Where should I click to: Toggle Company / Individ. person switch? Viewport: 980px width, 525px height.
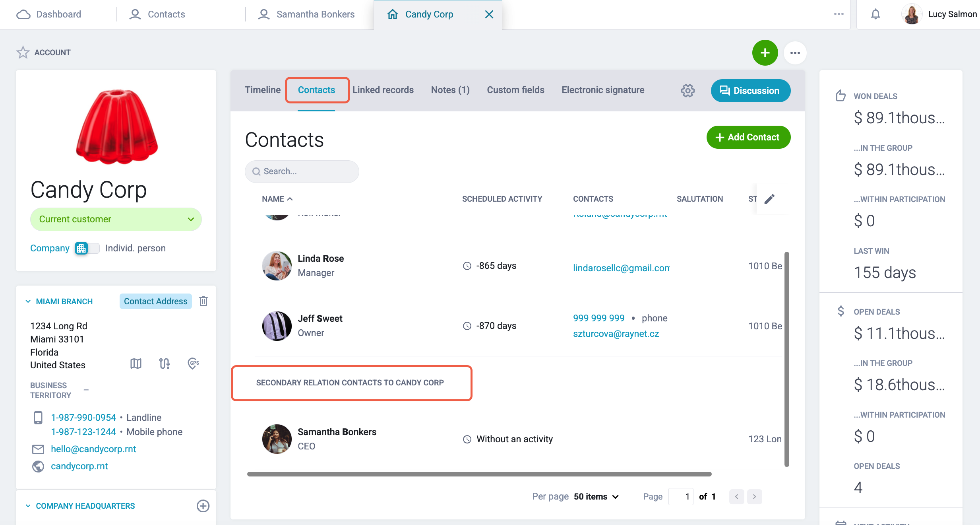(x=87, y=248)
